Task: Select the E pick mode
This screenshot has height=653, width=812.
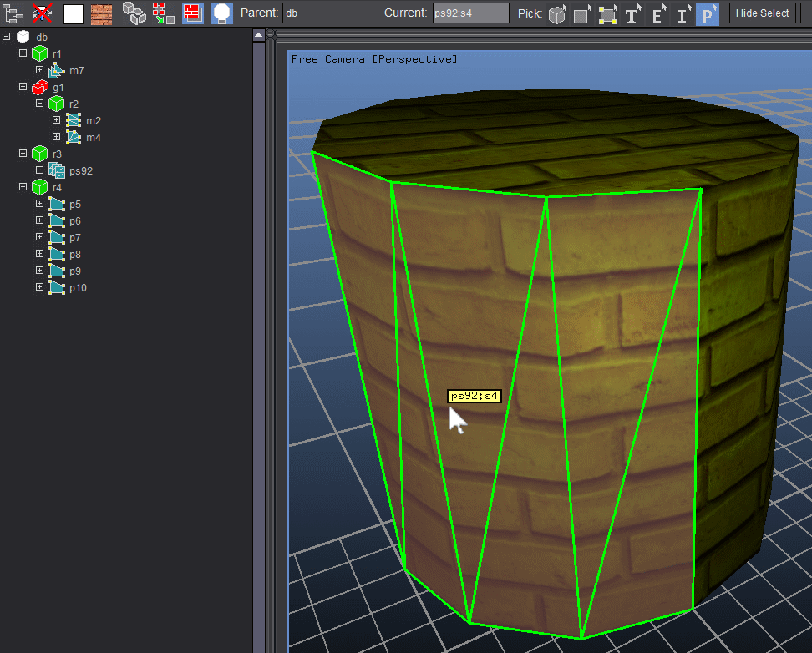Action: (x=657, y=13)
